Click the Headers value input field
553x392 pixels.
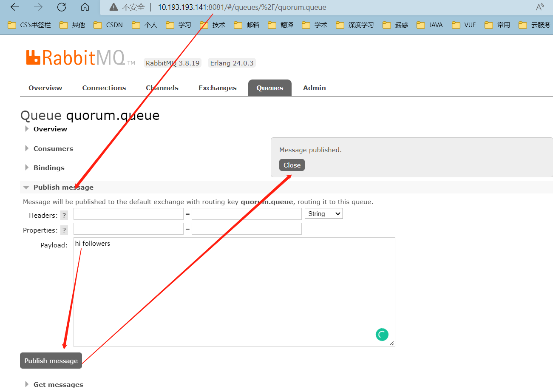point(247,214)
